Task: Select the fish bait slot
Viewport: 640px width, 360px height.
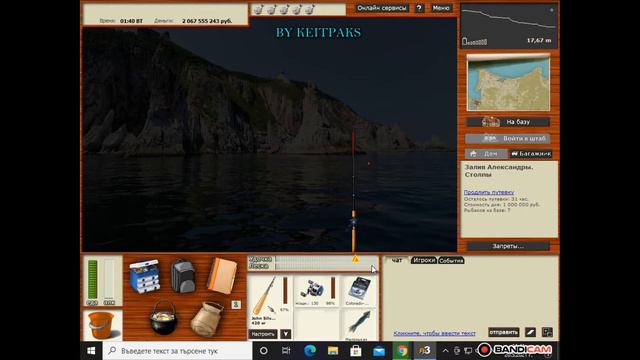Action: tap(358, 324)
